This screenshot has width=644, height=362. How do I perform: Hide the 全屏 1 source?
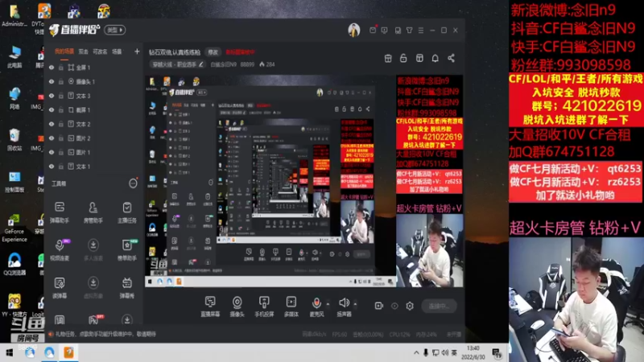[52, 68]
